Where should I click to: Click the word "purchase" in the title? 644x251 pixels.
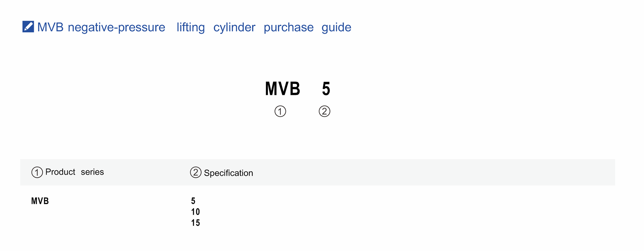[x=288, y=27]
